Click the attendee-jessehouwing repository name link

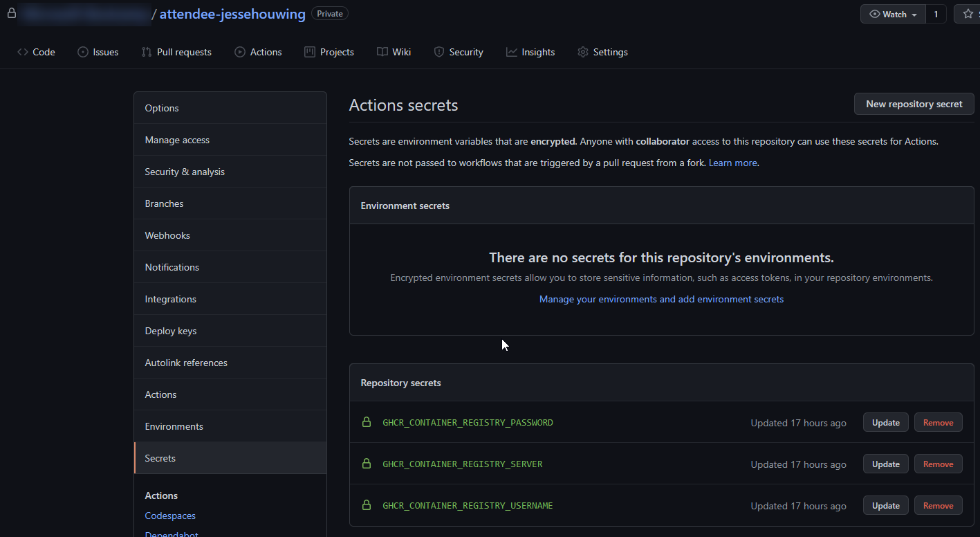pos(232,14)
